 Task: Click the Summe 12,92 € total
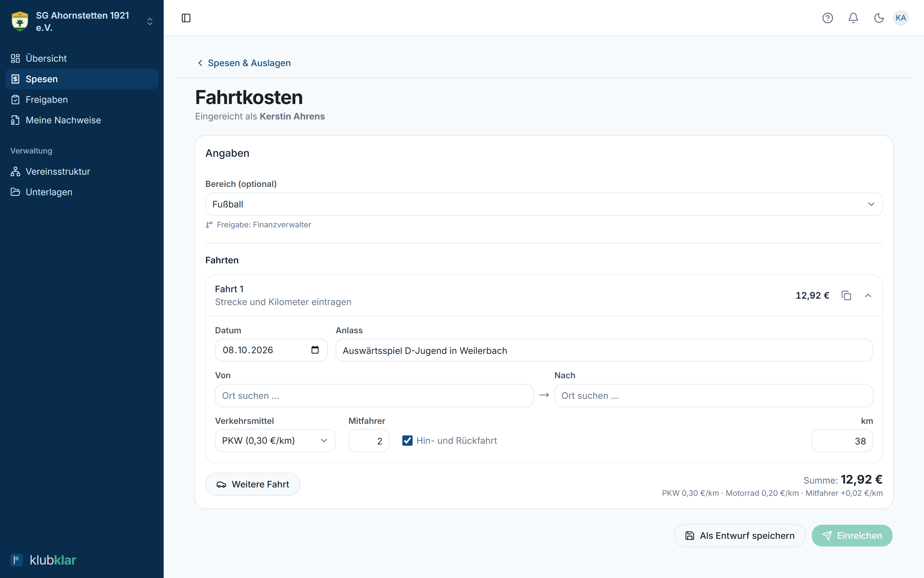[861, 479]
